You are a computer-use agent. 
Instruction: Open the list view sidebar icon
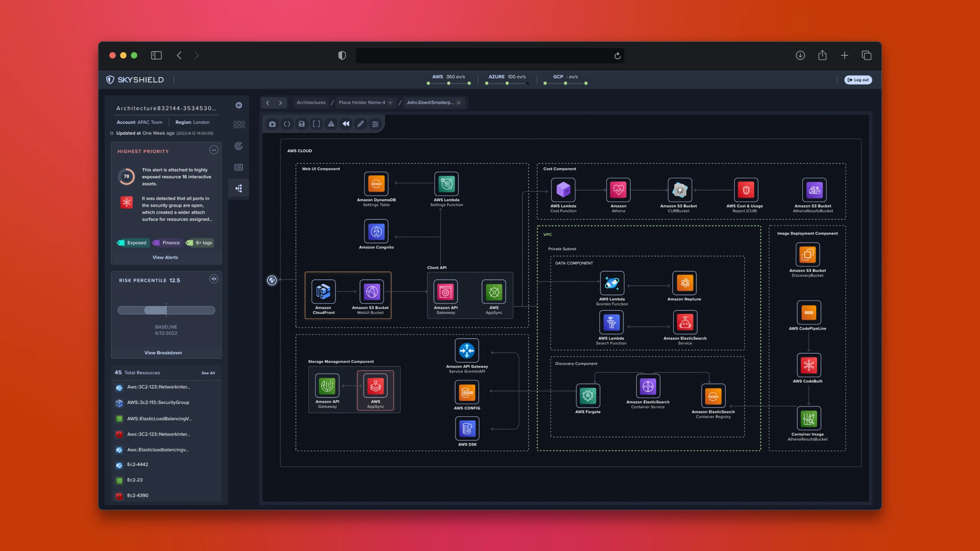[x=239, y=167]
